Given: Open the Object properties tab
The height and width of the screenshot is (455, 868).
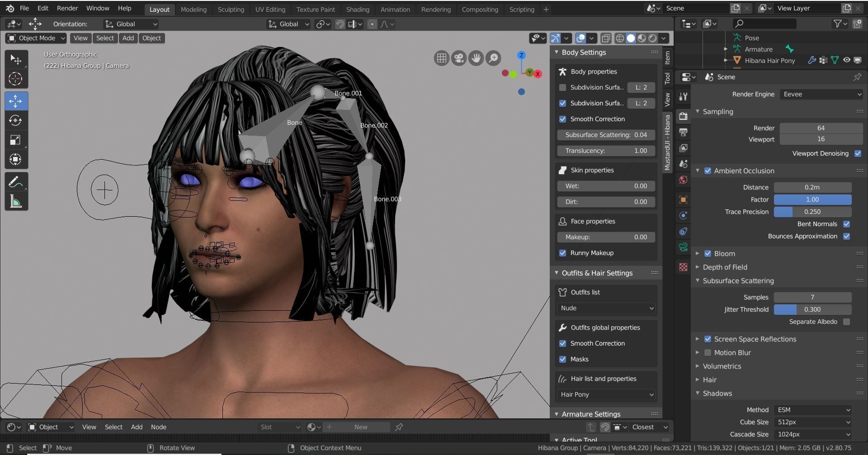Looking at the screenshot, I should 683,199.
